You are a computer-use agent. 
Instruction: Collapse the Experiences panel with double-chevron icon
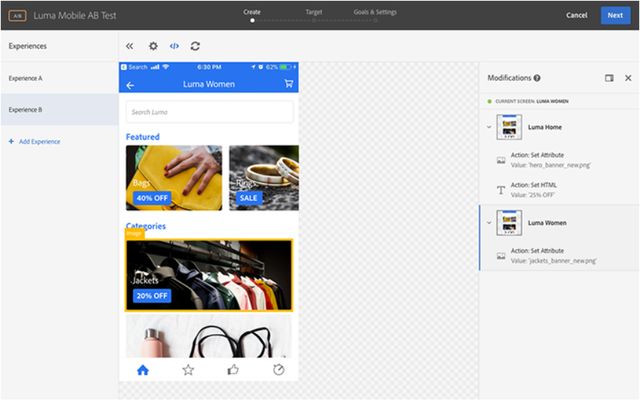click(x=129, y=46)
